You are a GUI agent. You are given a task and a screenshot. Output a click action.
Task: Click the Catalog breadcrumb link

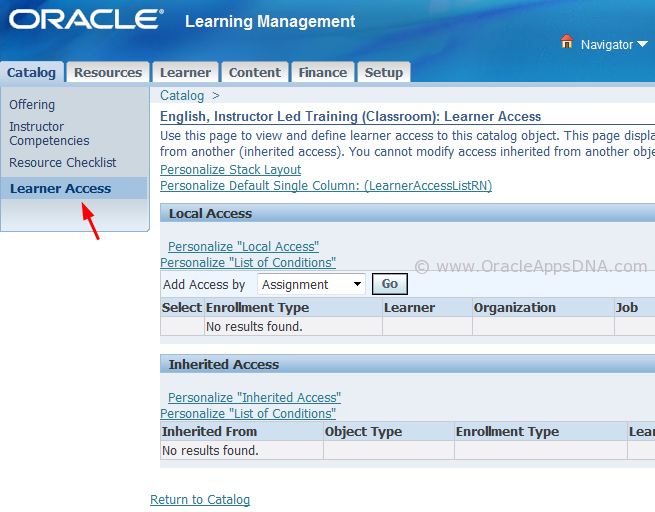pos(182,96)
